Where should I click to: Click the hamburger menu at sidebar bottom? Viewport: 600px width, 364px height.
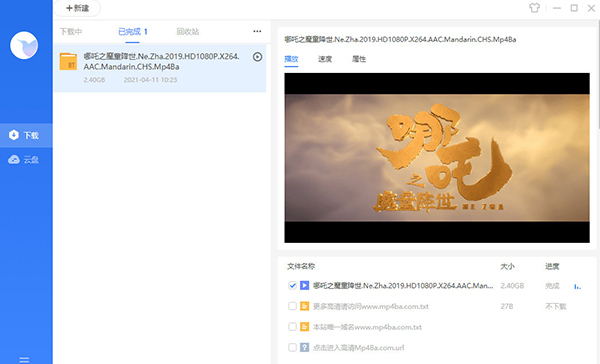(x=24, y=359)
